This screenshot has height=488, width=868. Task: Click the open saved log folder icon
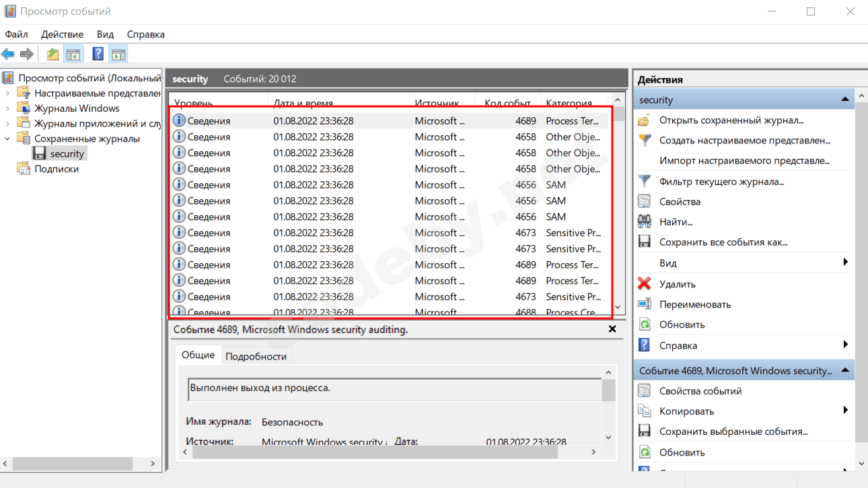[644, 120]
